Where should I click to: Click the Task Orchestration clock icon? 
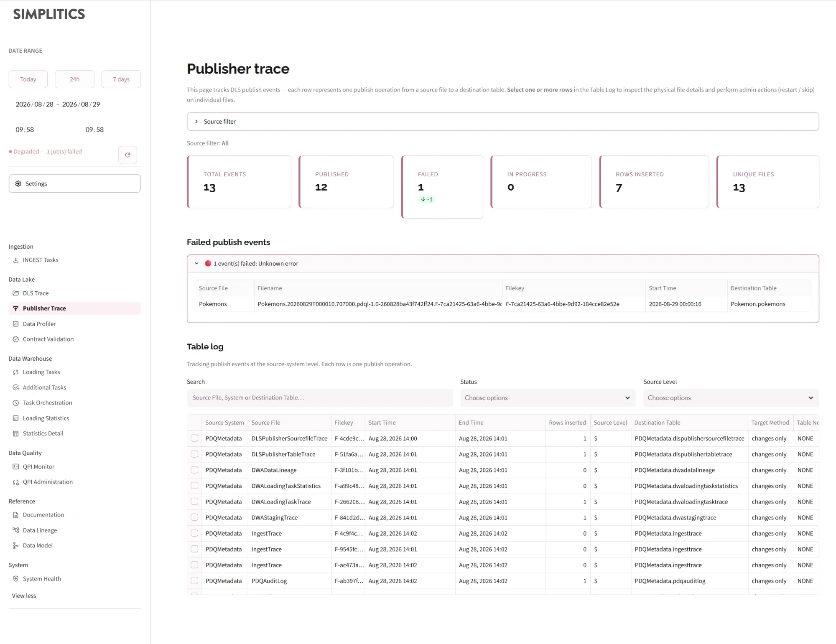[x=15, y=403]
